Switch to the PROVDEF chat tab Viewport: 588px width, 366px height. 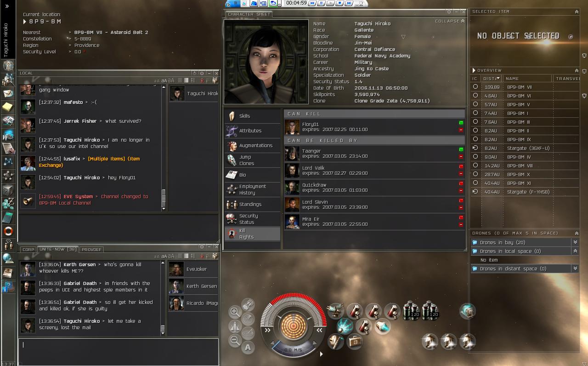pos(91,250)
